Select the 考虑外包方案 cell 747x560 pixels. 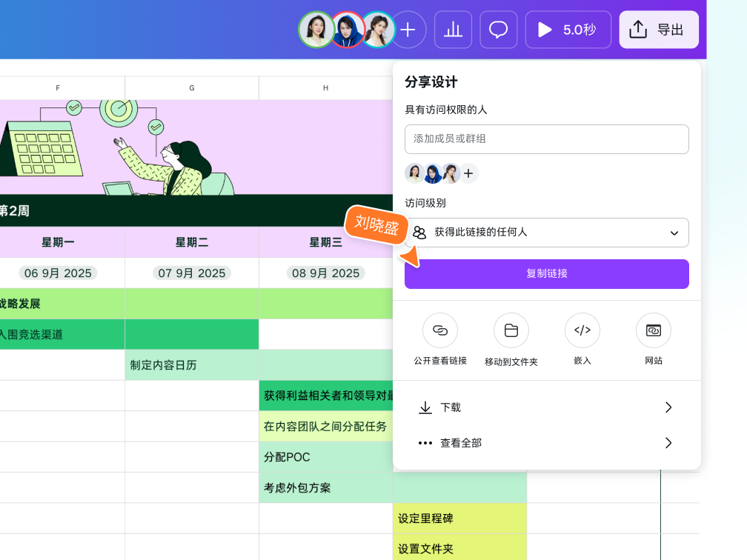pos(326,487)
